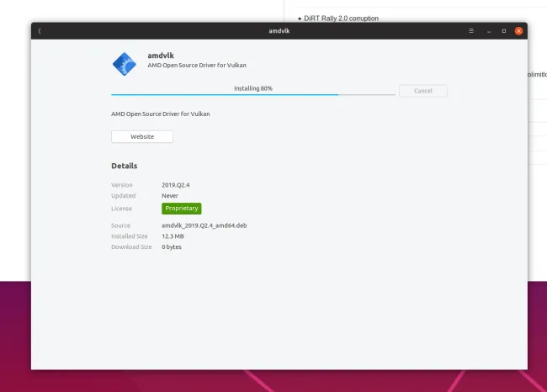Select description paragraph above the Website button
This screenshot has width=547, height=392.
[161, 114]
